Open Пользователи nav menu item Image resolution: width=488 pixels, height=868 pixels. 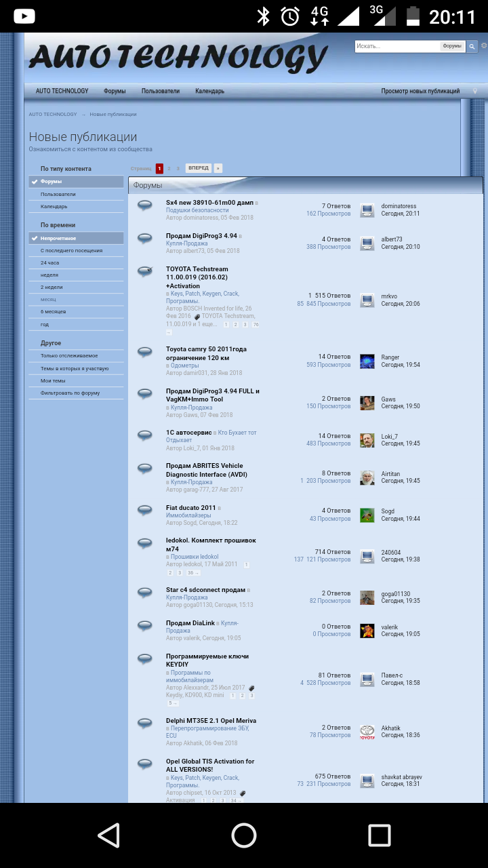[161, 91]
